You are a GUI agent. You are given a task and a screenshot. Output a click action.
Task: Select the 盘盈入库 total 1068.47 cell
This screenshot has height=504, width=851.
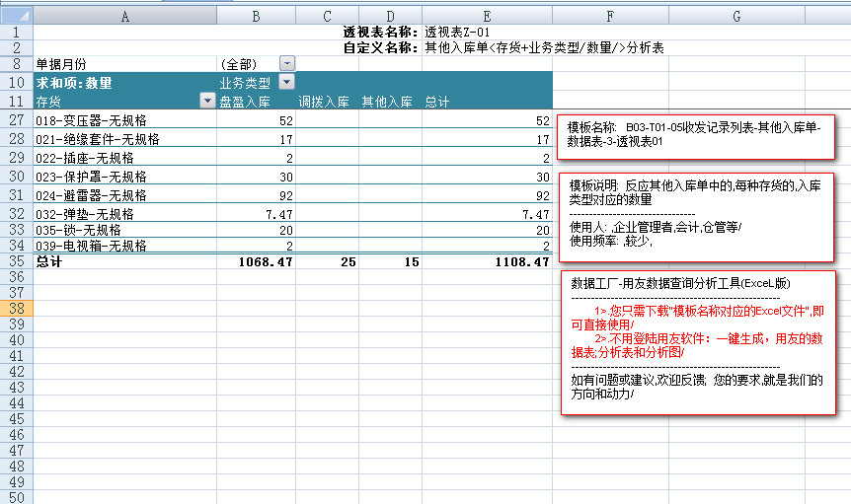click(x=257, y=262)
